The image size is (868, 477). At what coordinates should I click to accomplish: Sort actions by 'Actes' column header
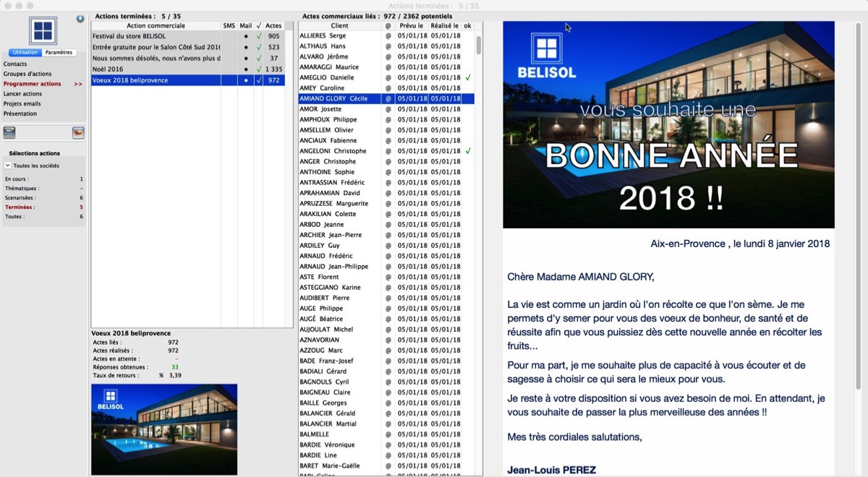pos(273,26)
